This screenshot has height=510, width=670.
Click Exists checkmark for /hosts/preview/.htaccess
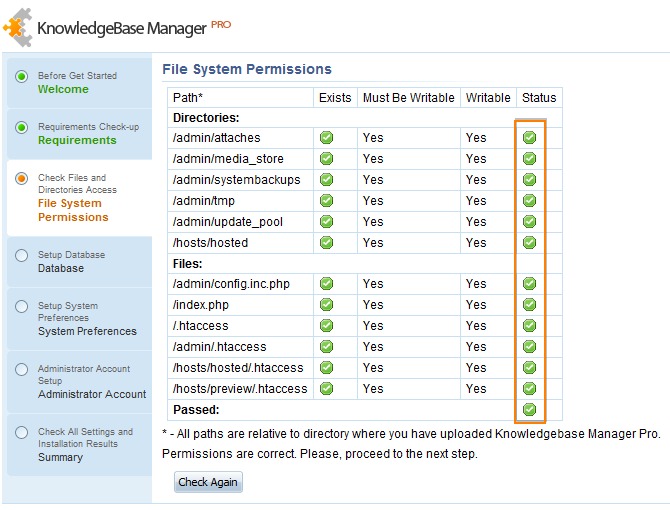click(326, 388)
